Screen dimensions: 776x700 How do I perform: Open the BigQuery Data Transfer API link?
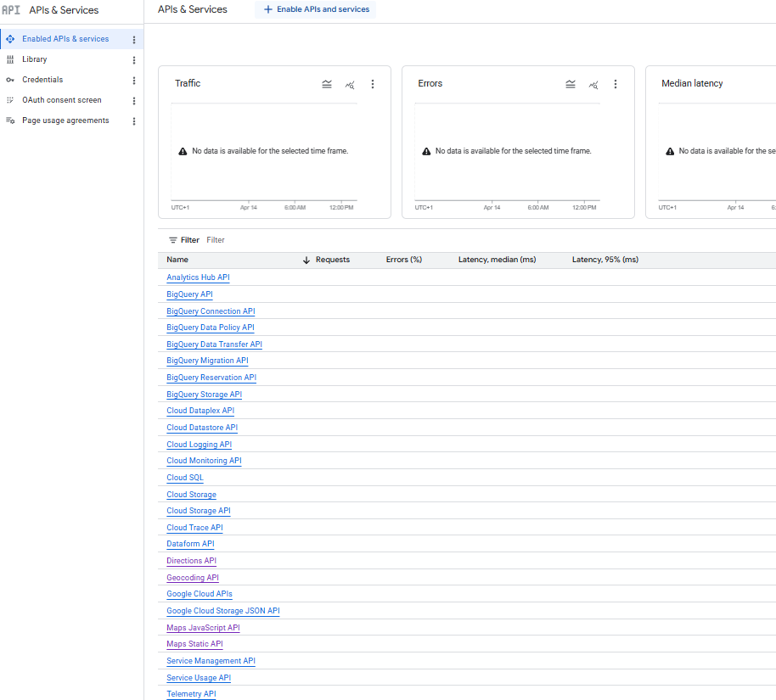click(214, 344)
